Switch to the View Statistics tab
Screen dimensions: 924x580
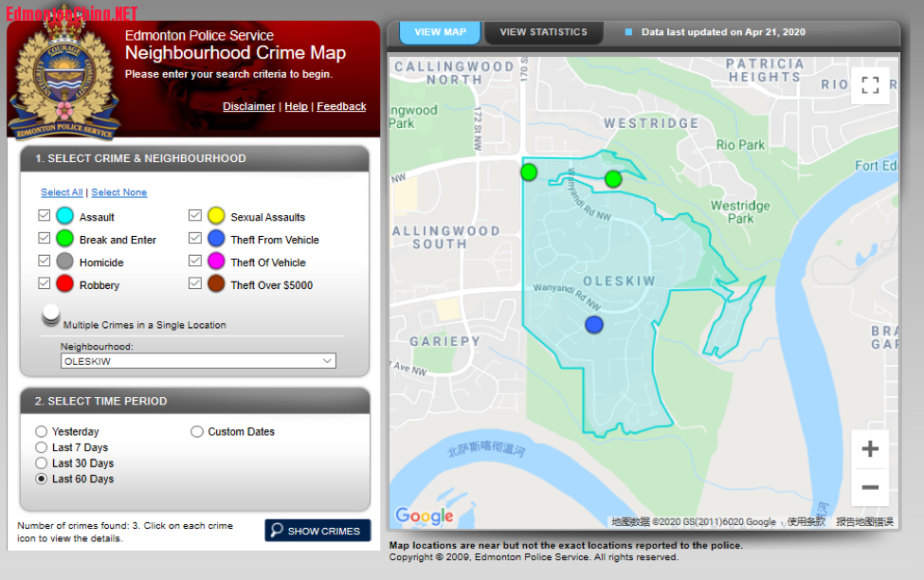tap(543, 32)
